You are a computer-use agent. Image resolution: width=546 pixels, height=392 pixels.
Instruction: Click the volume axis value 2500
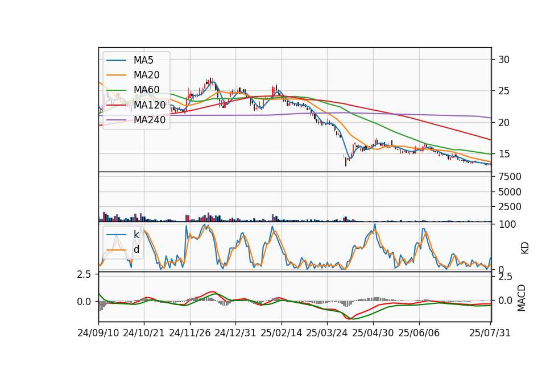point(510,207)
